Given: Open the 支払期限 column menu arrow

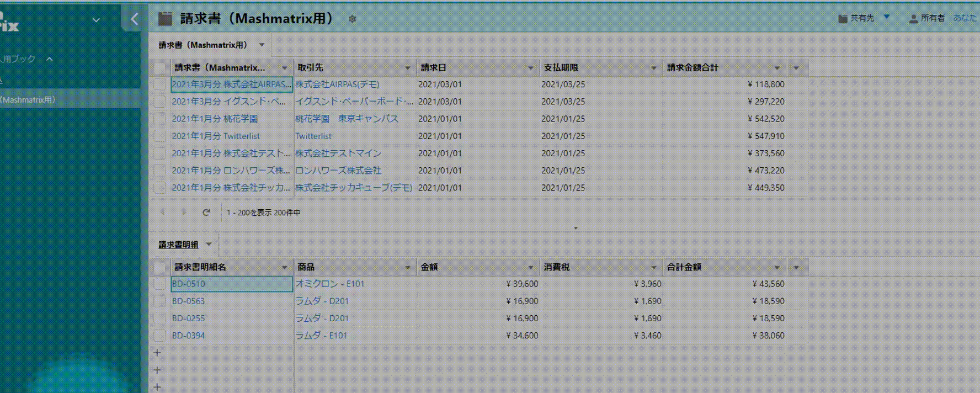Looking at the screenshot, I should pyautogui.click(x=654, y=68).
